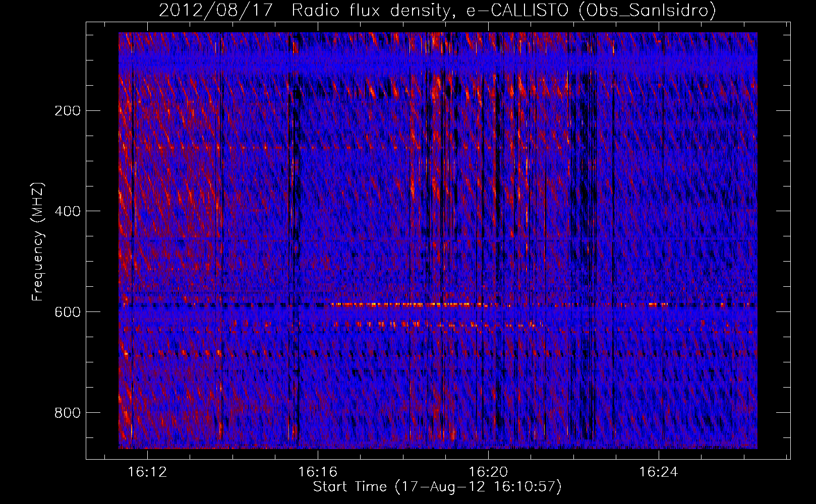Click the x-axis label 'Start Time (17-Aug-12 16:10:57)'
The image size is (816, 504).
coord(437,487)
